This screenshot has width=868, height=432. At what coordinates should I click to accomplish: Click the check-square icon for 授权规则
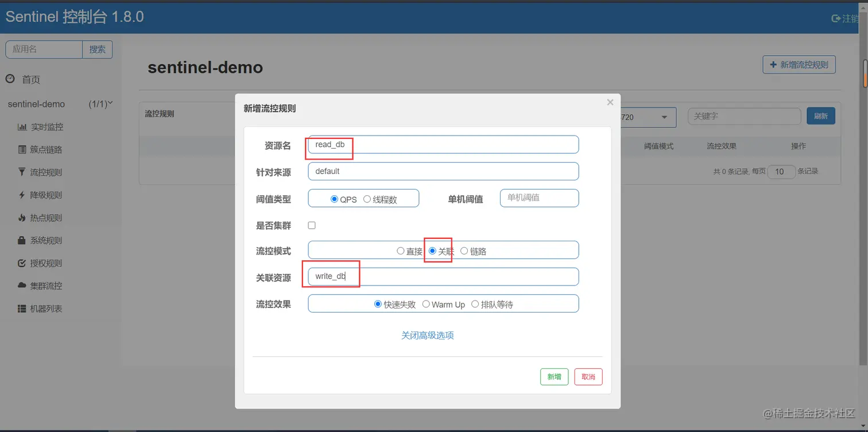(22, 263)
